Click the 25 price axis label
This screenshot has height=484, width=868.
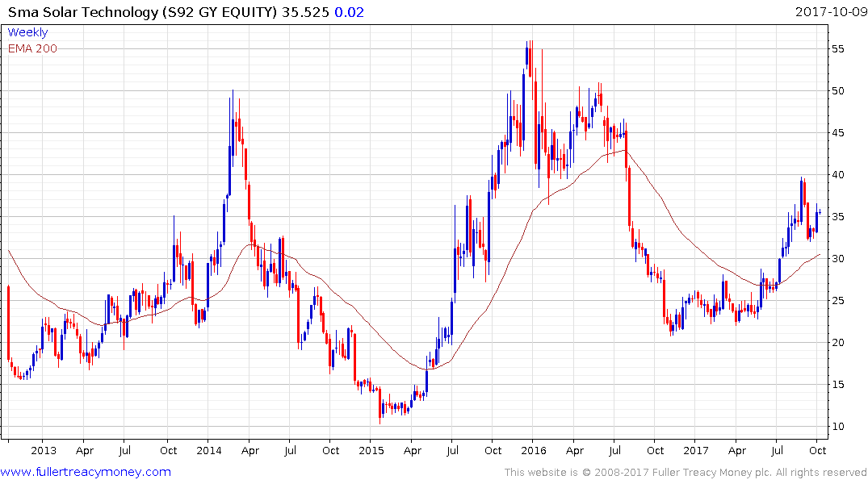[x=837, y=300]
